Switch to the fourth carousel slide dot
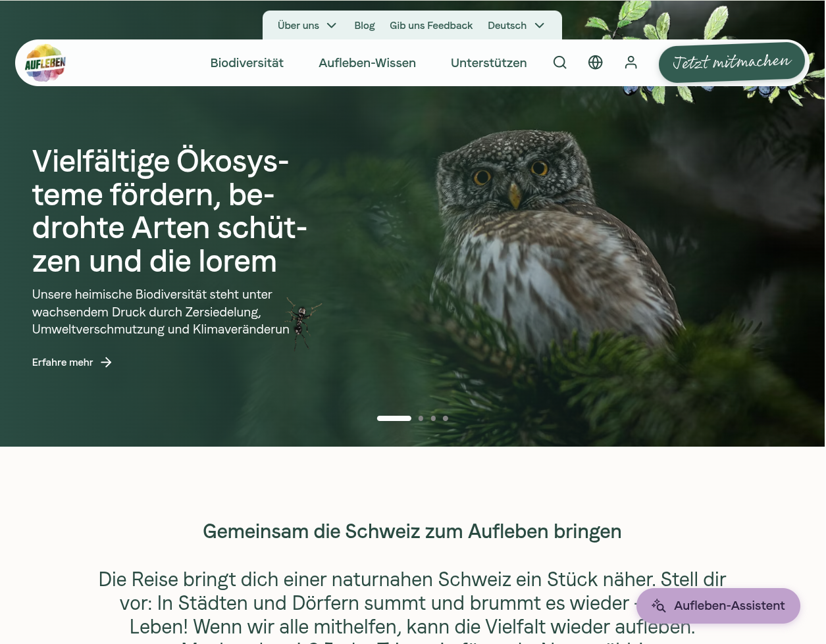The height and width of the screenshot is (644, 826). point(446,418)
